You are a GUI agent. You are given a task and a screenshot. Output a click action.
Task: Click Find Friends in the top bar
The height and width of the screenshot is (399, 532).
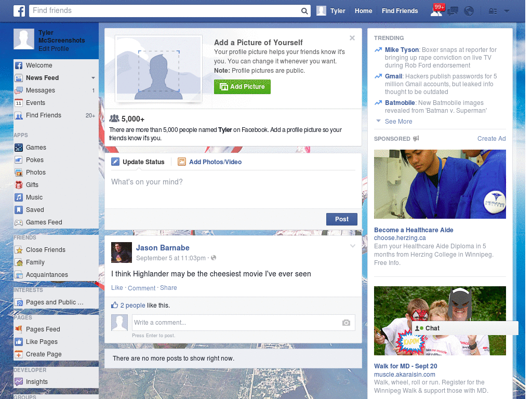(400, 11)
